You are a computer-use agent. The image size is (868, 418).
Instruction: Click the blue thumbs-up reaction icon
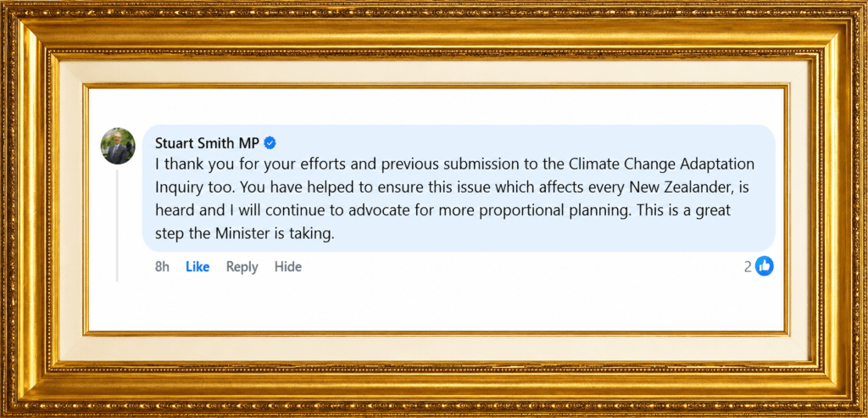pos(765,266)
